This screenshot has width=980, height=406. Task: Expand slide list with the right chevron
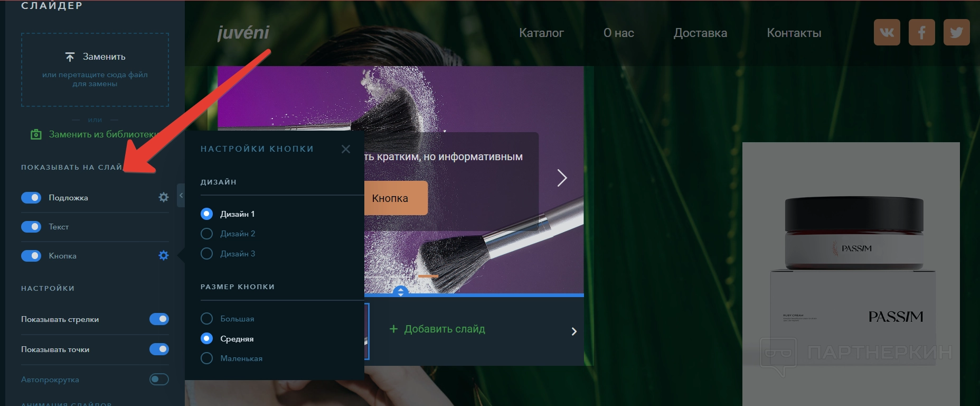(574, 331)
